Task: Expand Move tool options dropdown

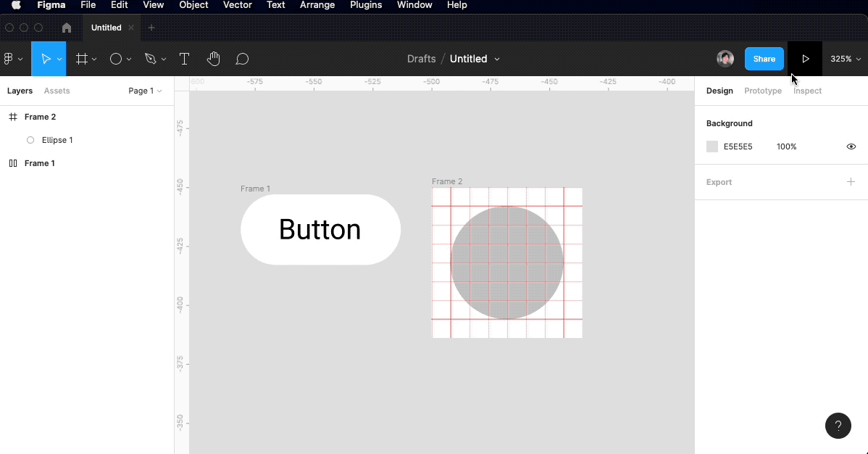Action: 59,59
